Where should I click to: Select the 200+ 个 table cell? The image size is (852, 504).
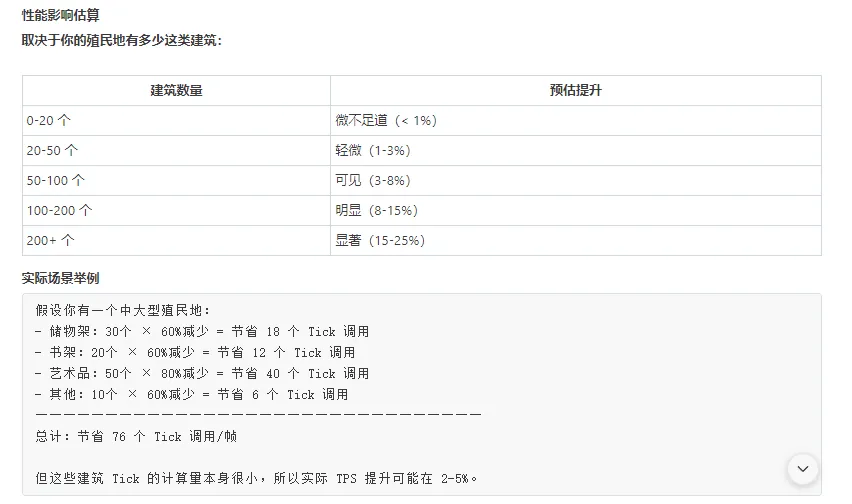pos(51,240)
